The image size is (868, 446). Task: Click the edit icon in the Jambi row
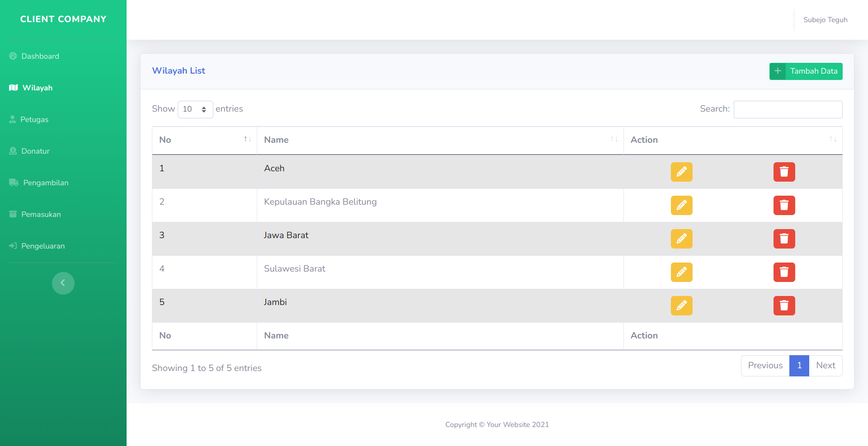[681, 305]
